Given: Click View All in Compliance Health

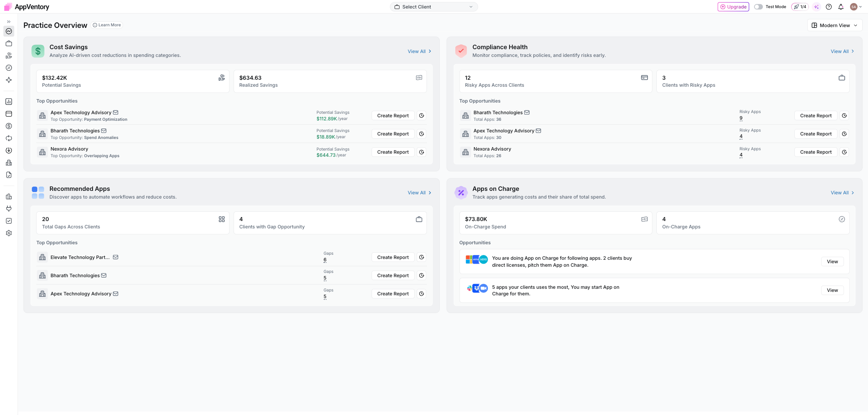Looking at the screenshot, I should (x=842, y=51).
